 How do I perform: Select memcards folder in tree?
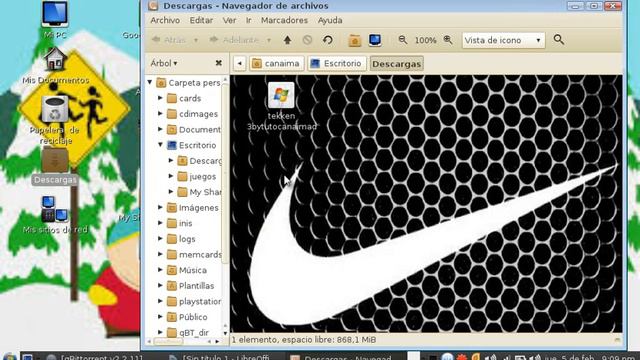pos(194,254)
